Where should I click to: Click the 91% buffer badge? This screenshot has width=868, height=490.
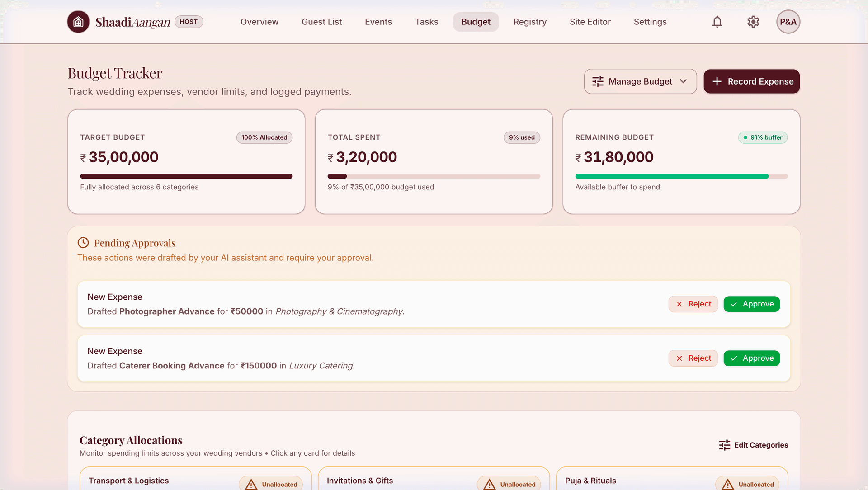click(763, 137)
